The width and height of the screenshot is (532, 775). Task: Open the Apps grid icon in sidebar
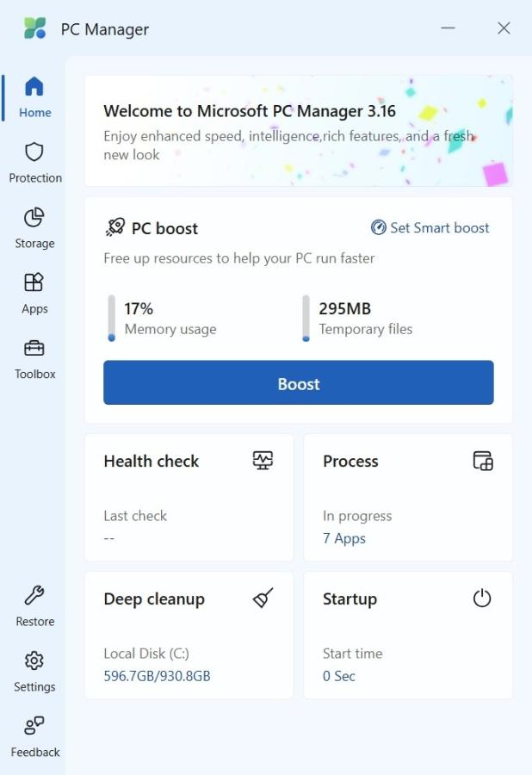click(34, 282)
